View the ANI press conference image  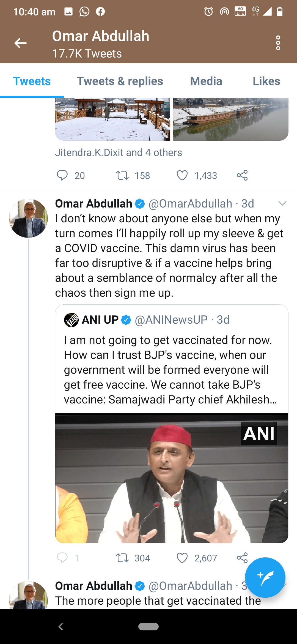pyautogui.click(x=172, y=478)
